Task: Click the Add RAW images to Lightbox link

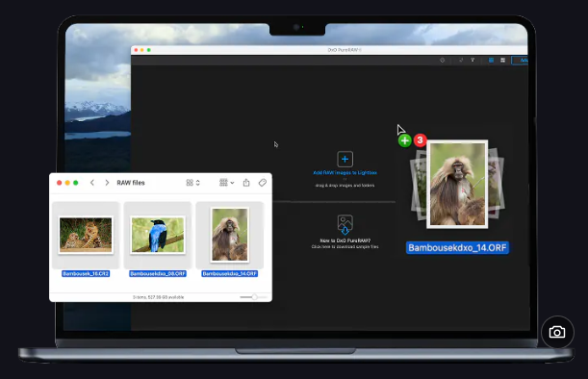Action: pos(345,172)
